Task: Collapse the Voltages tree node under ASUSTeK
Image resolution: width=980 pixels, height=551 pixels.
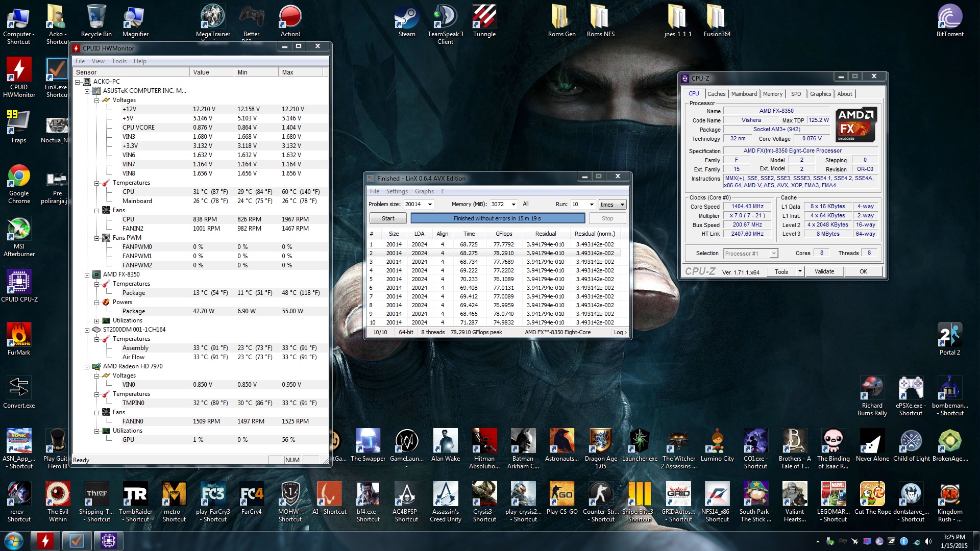Action: (96, 101)
